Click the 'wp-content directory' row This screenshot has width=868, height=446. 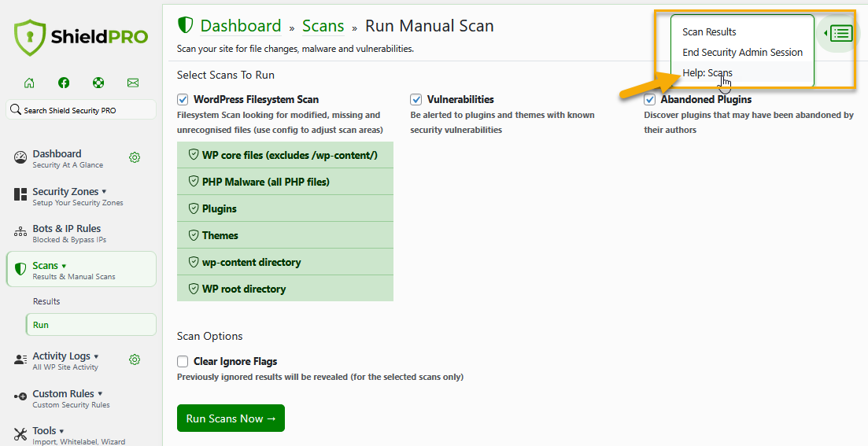click(285, 262)
